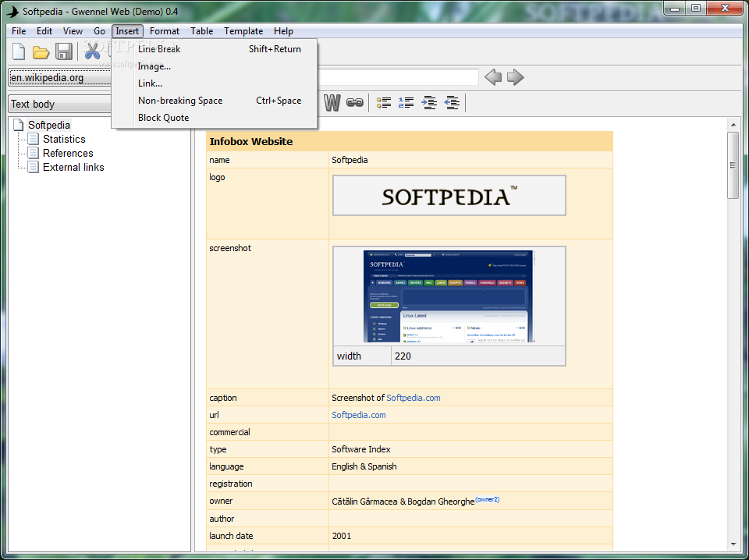Choose Block Quote from Insert menu

point(215,118)
